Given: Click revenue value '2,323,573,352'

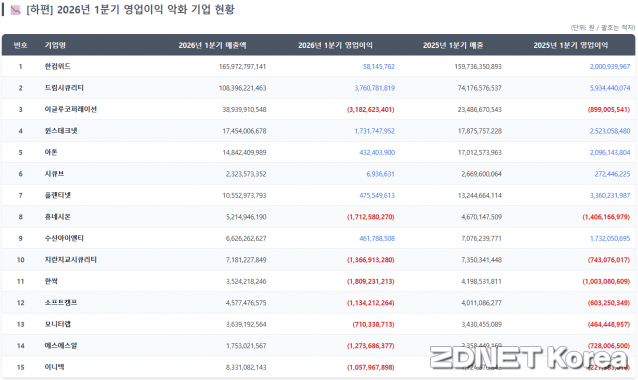Looking at the screenshot, I should [246, 174].
